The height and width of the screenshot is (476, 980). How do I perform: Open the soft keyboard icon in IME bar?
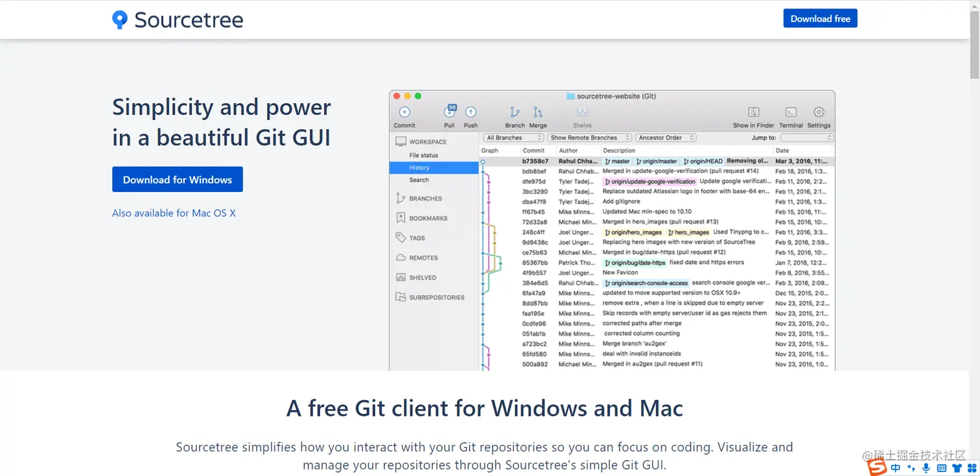point(942,468)
